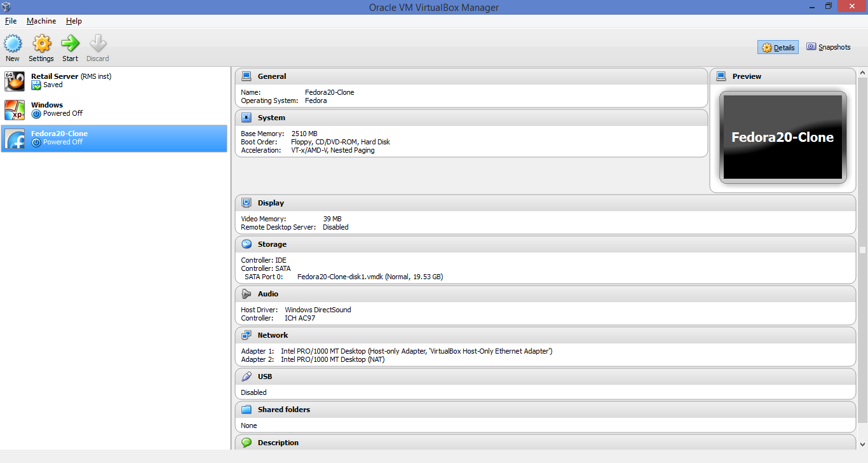Click the Windows XP VM icon
Screen dimensions: 868x463
point(15,109)
